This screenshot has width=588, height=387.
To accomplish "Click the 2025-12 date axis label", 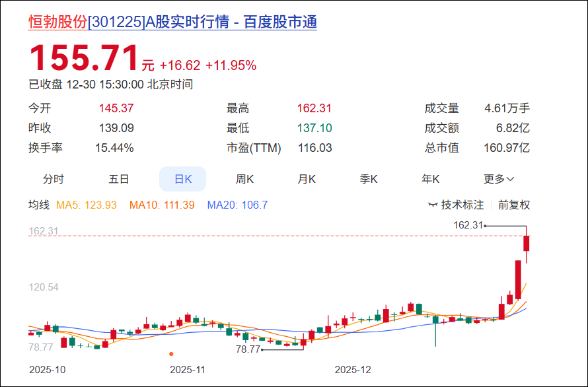I will point(353,370).
